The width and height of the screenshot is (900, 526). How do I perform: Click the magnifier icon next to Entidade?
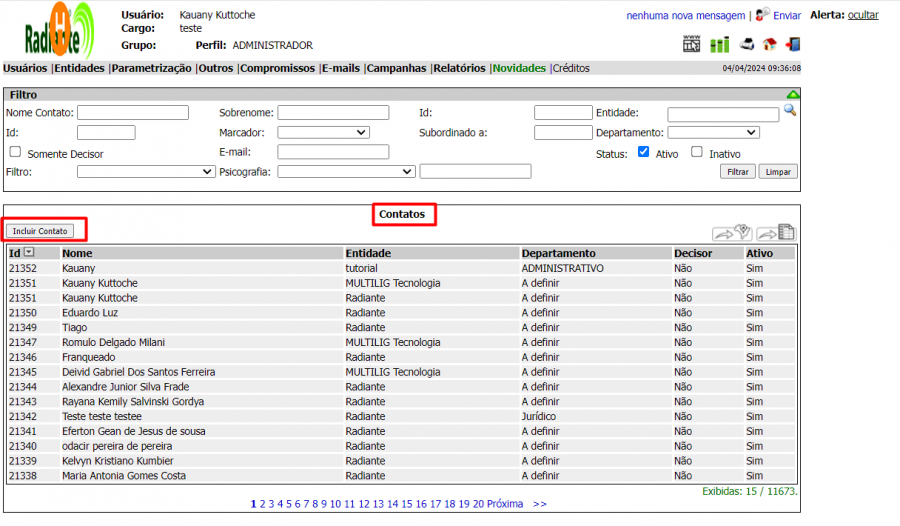click(x=790, y=111)
